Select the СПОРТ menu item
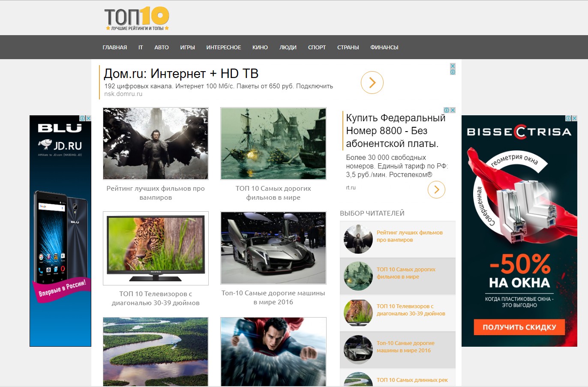Screen dimensions: 588x387 [317, 48]
